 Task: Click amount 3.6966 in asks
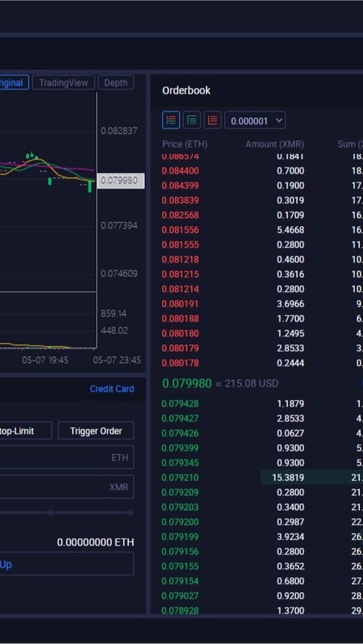point(291,304)
